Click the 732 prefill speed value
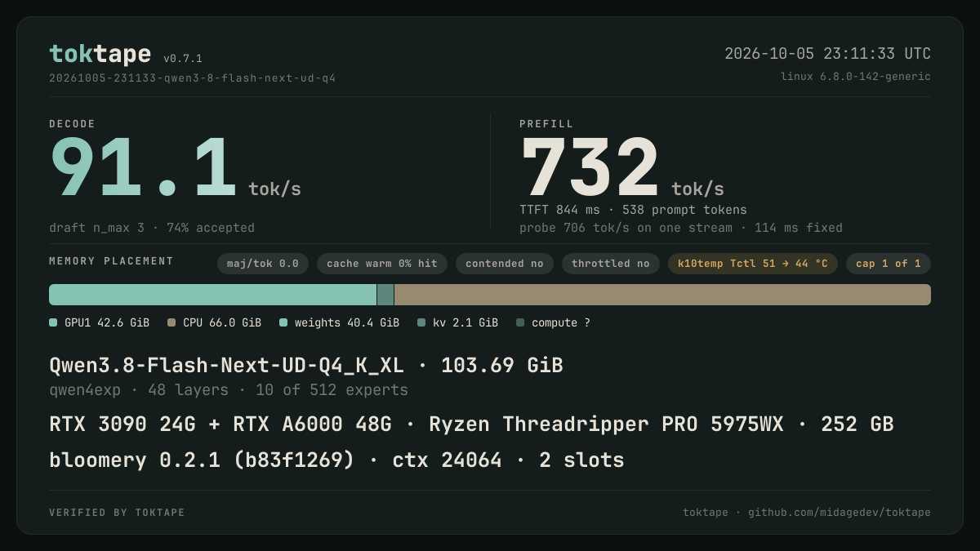This screenshot has height=551, width=980. coord(590,169)
